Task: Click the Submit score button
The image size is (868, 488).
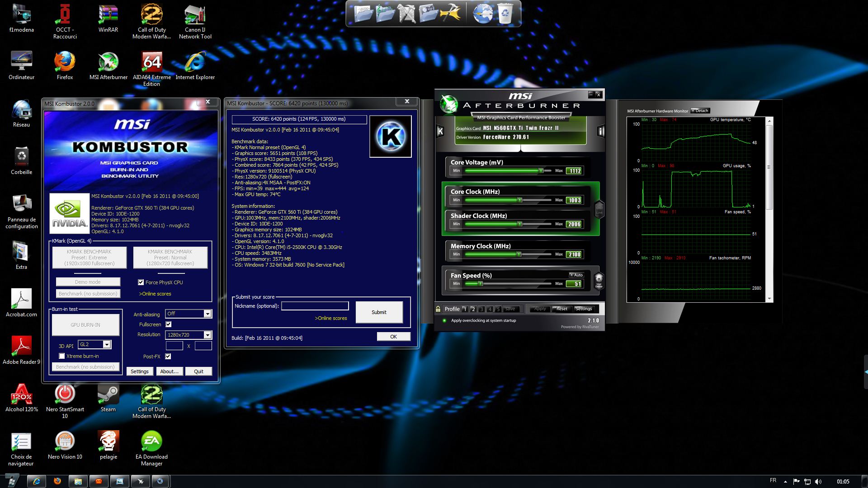Action: [379, 312]
